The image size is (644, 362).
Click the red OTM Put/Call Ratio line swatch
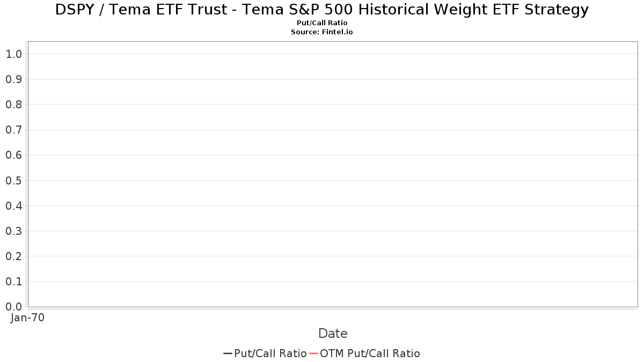point(313,353)
